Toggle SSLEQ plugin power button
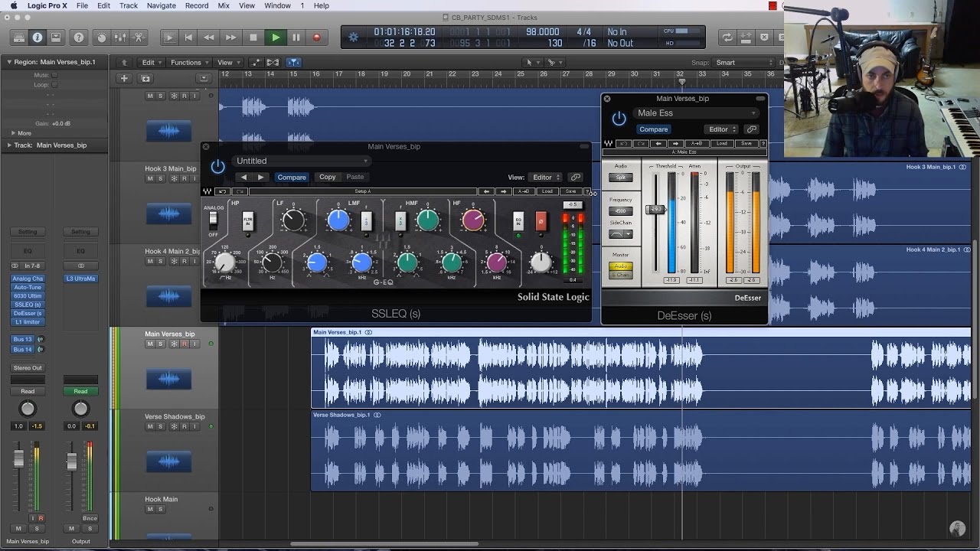980x551 pixels. pyautogui.click(x=218, y=166)
